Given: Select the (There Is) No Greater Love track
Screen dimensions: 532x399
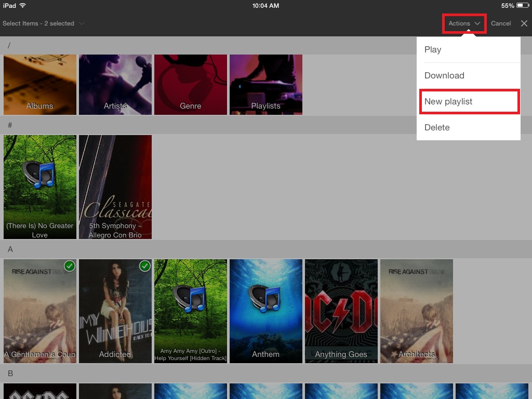Looking at the screenshot, I should (40, 187).
